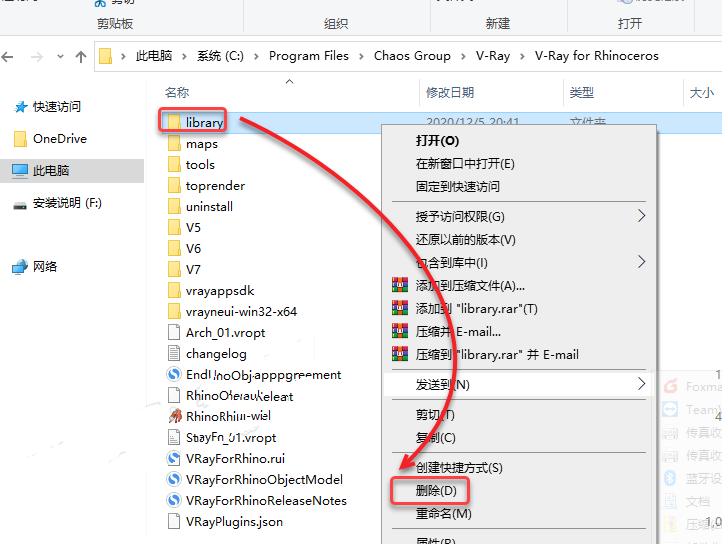This screenshot has width=722, height=544.
Task: Open recent locations dropdown arrow
Action: [x=60, y=57]
